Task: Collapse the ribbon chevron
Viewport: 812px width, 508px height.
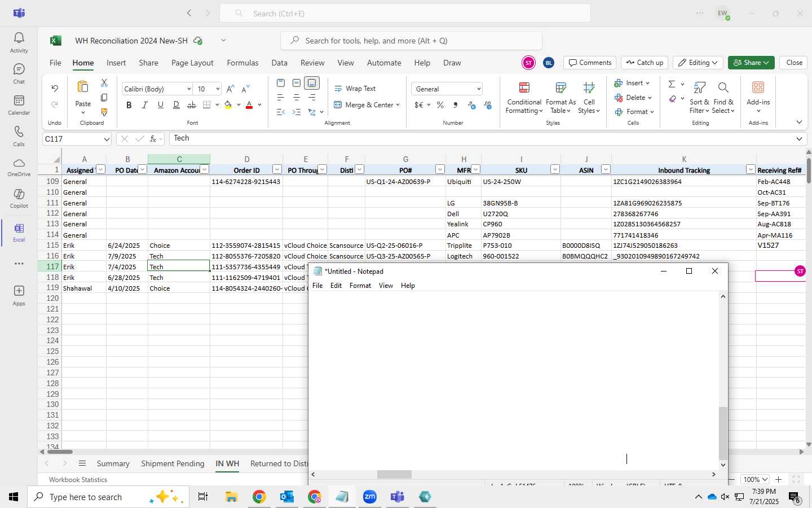Action: click(x=799, y=122)
